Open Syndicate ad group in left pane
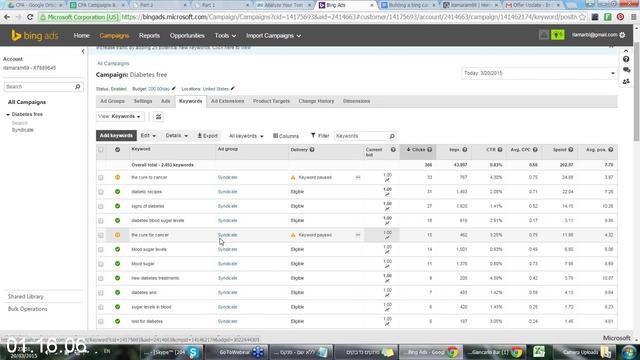This screenshot has height=360, width=640. click(23, 130)
